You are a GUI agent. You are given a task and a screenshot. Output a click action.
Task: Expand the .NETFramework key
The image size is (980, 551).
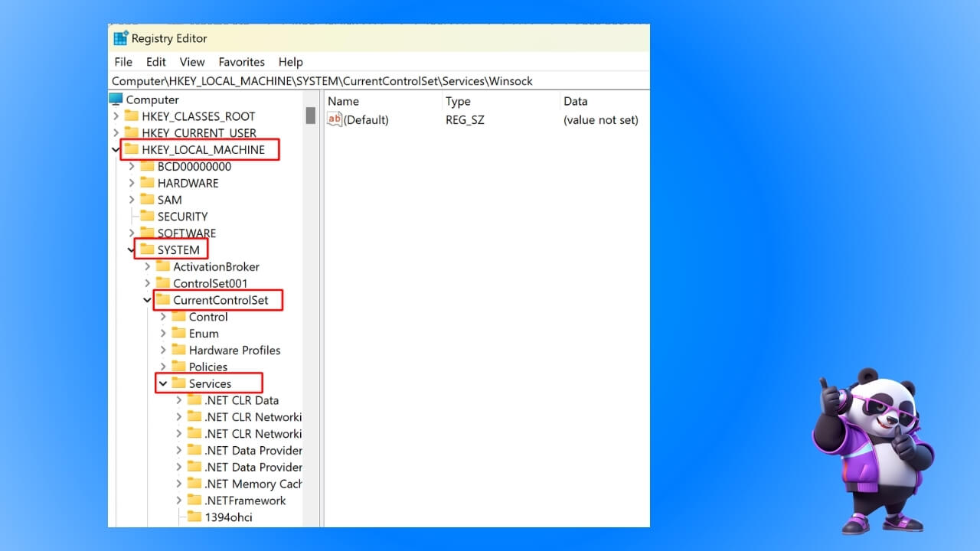point(178,500)
